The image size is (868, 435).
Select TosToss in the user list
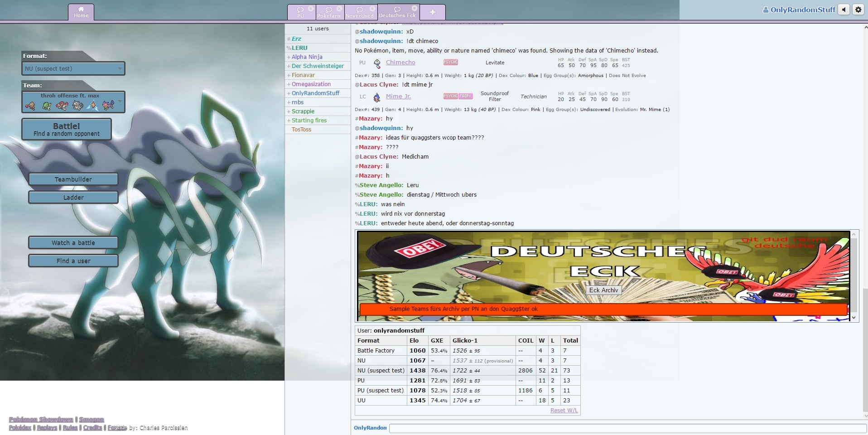point(318,130)
